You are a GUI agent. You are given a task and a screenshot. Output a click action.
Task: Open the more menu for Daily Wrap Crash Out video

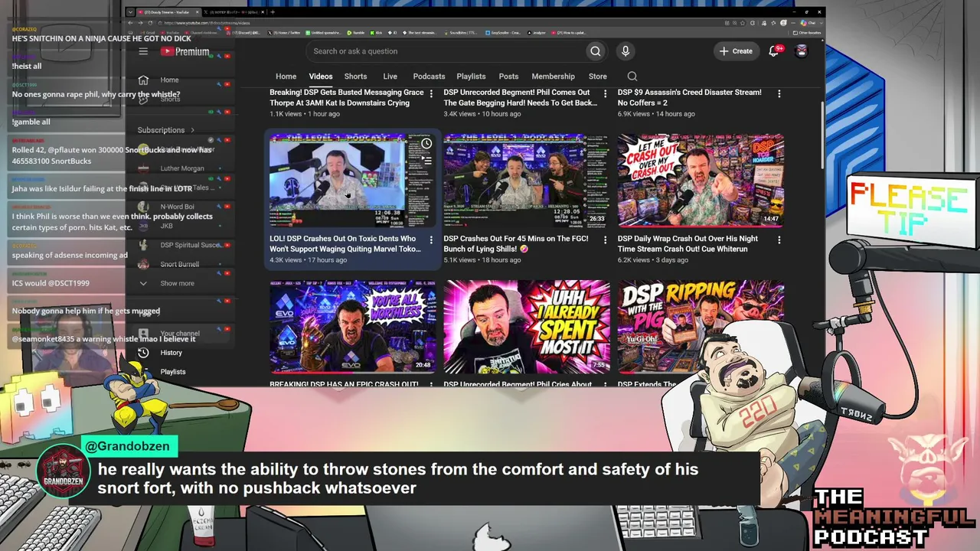pyautogui.click(x=779, y=240)
